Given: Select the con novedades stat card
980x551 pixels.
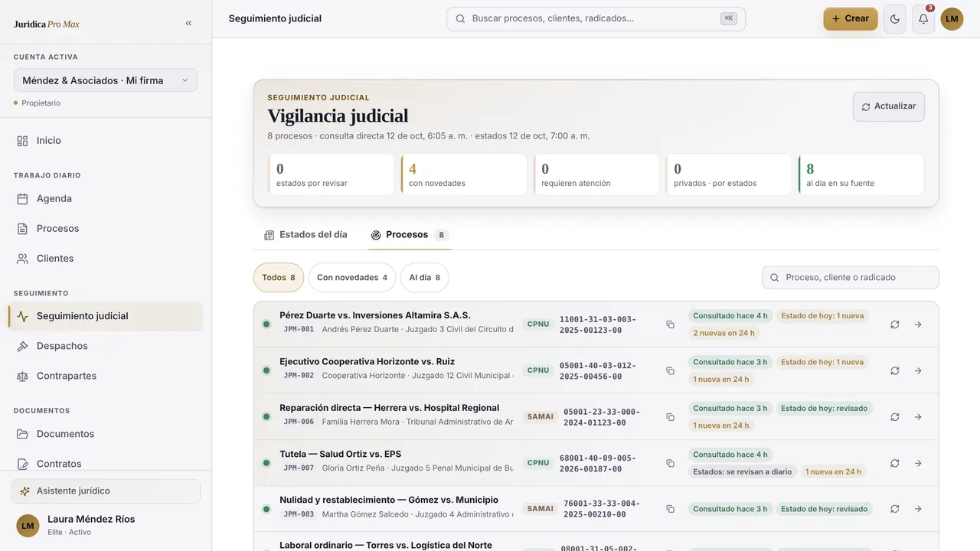Looking at the screenshot, I should [x=464, y=174].
